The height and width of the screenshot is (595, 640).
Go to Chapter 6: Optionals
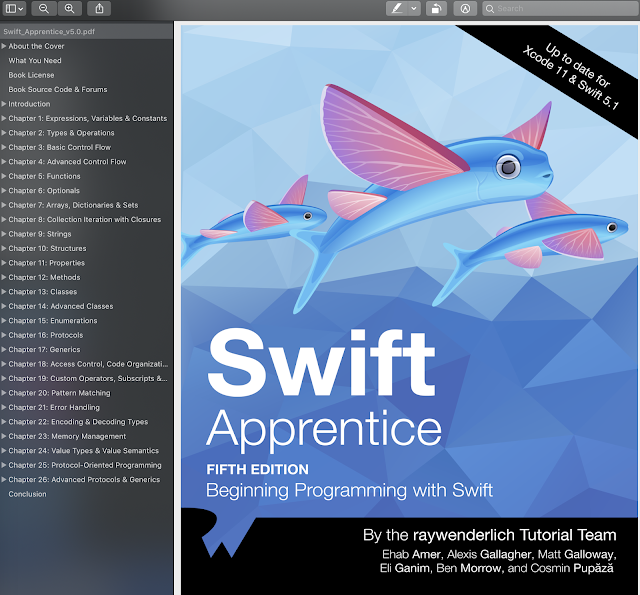coord(44,191)
